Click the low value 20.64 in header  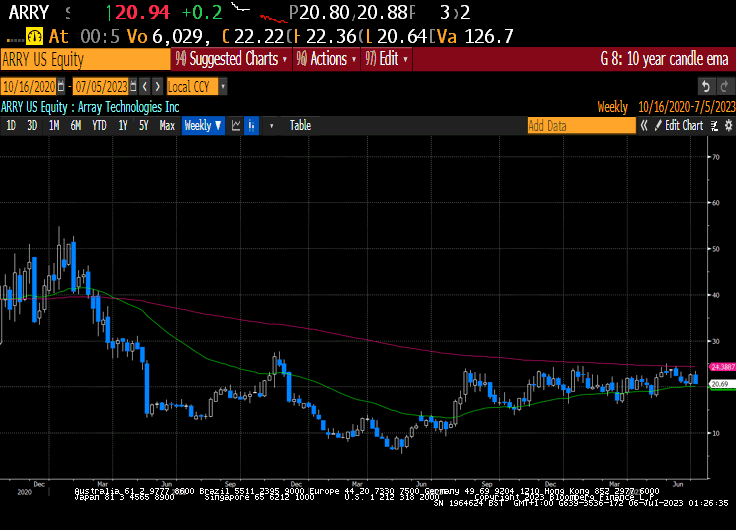pos(402,36)
